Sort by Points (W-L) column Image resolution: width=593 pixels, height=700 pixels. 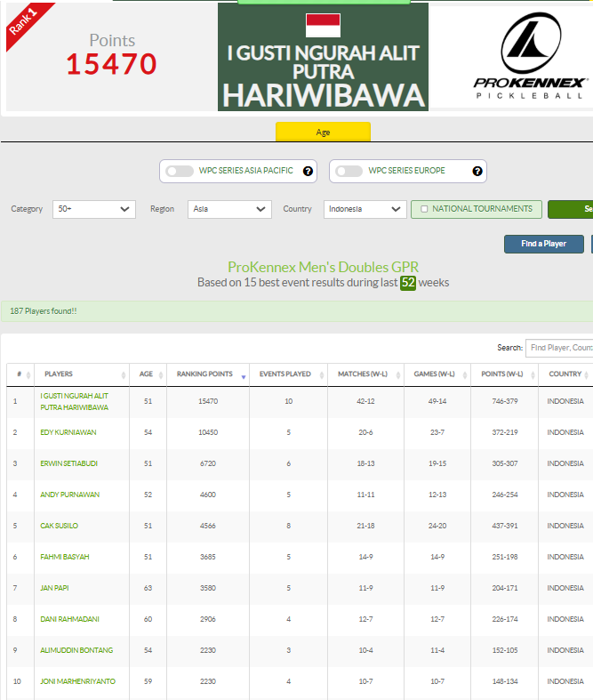click(x=504, y=374)
